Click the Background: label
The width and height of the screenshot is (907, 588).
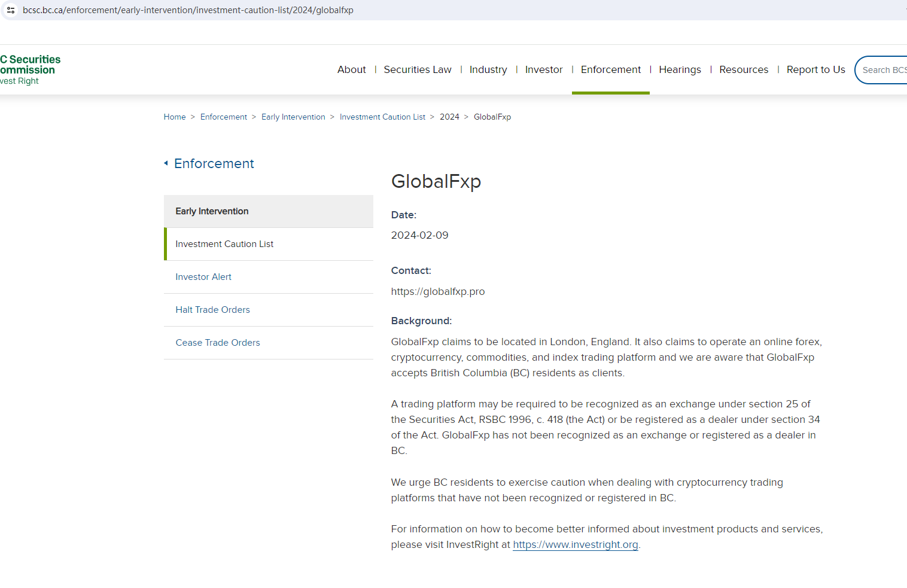[421, 321]
